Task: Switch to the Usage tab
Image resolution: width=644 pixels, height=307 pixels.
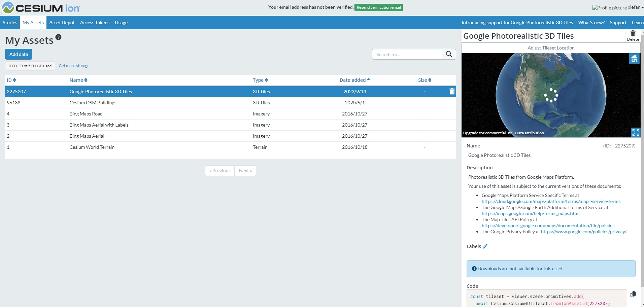Action: pyautogui.click(x=121, y=23)
